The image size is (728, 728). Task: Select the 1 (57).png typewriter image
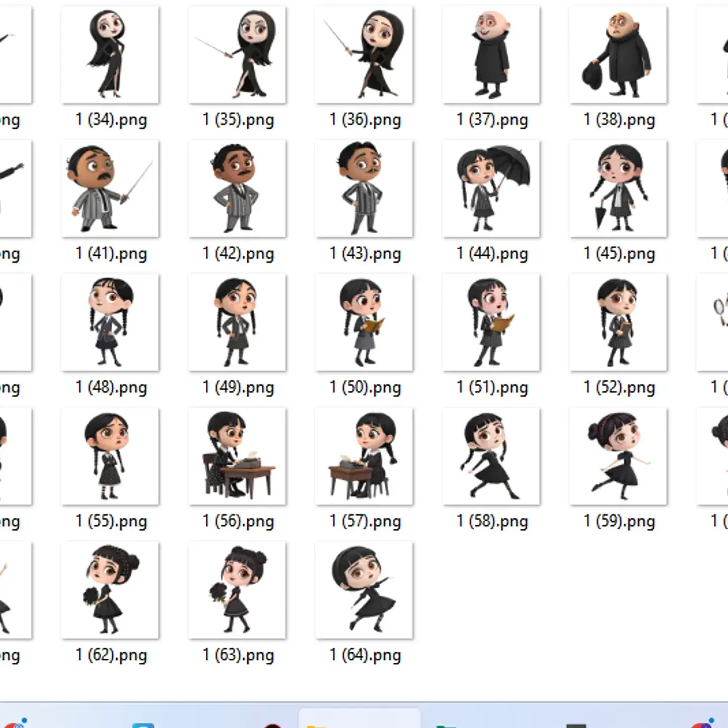364,457
